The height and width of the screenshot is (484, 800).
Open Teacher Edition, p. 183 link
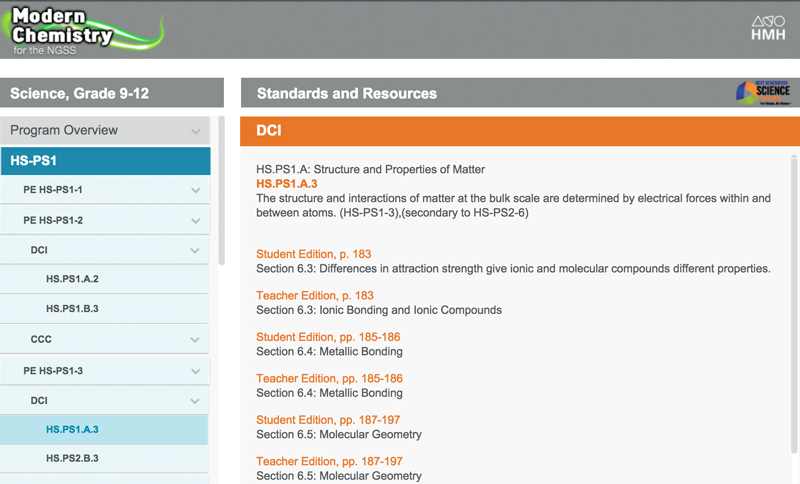pos(314,296)
